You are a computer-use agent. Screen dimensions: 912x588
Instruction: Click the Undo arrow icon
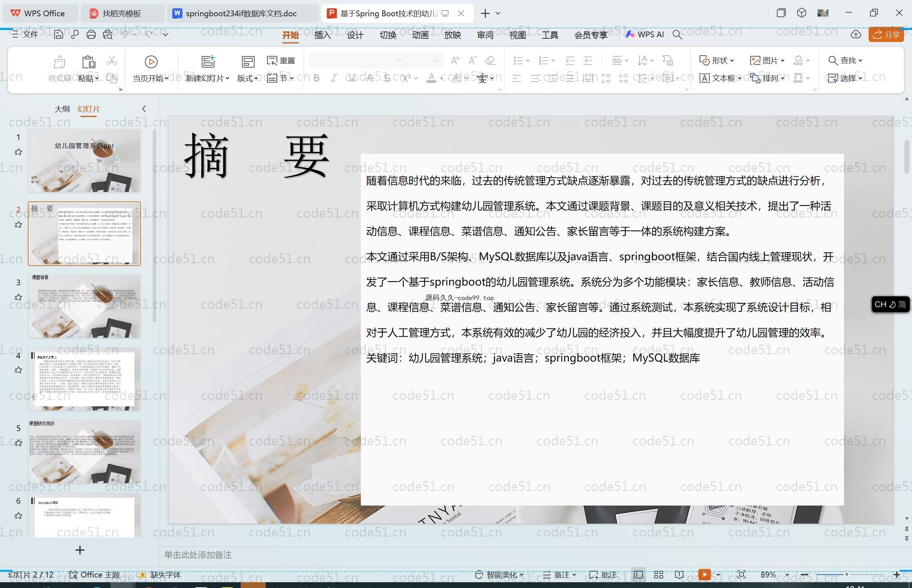[125, 34]
